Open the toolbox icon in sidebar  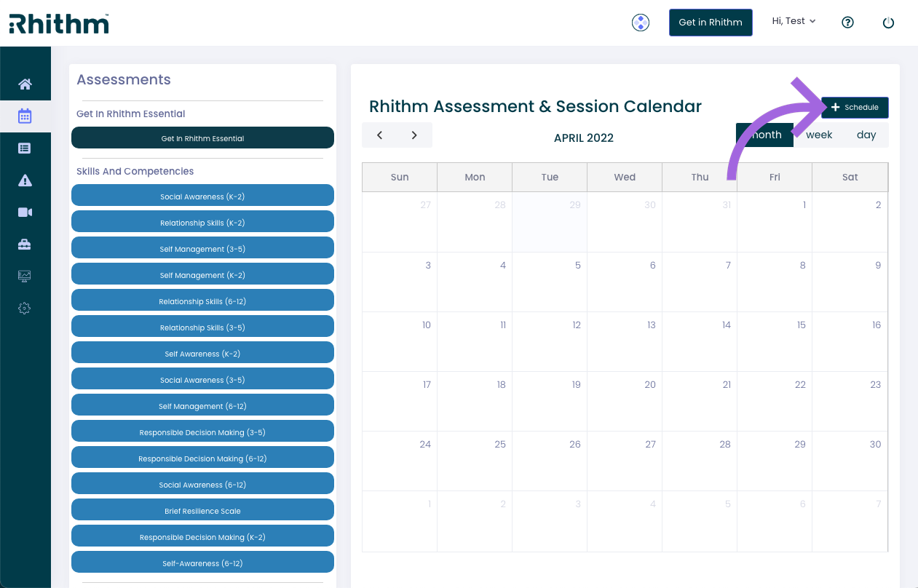(x=25, y=244)
